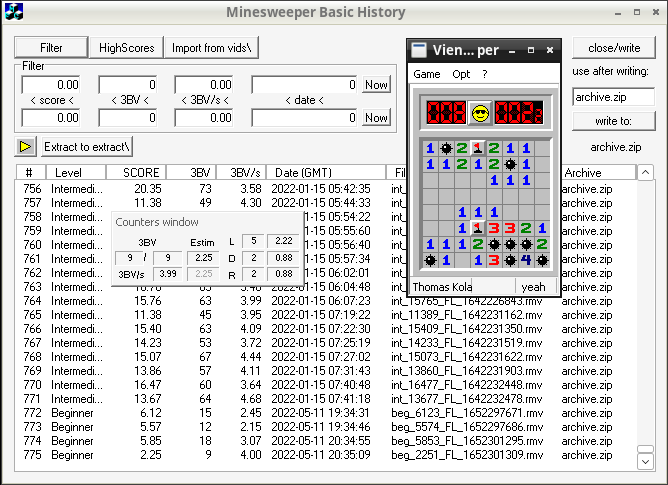Select row 768 with 3BV 67
The width and height of the screenshot is (668, 485).
pos(326,356)
